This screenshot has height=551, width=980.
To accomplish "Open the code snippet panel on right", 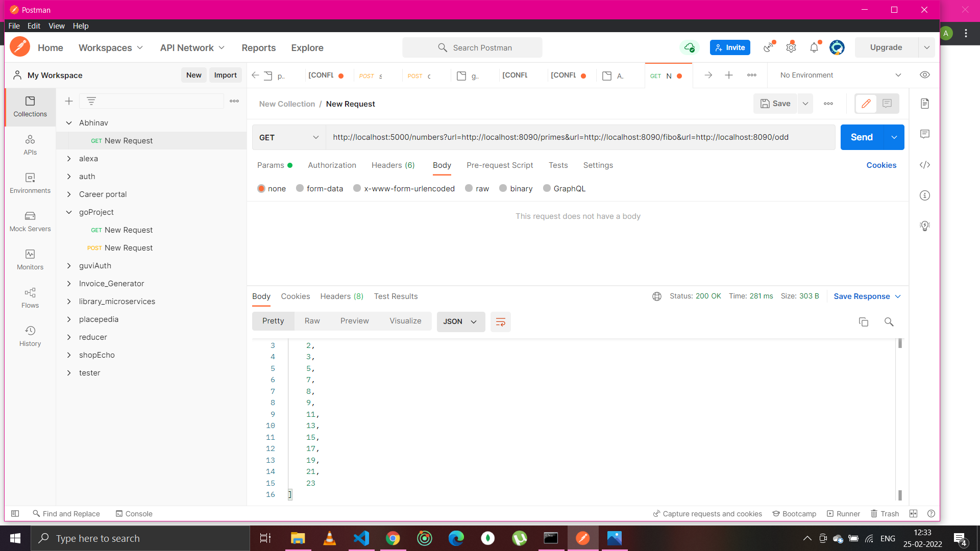I will tap(924, 165).
